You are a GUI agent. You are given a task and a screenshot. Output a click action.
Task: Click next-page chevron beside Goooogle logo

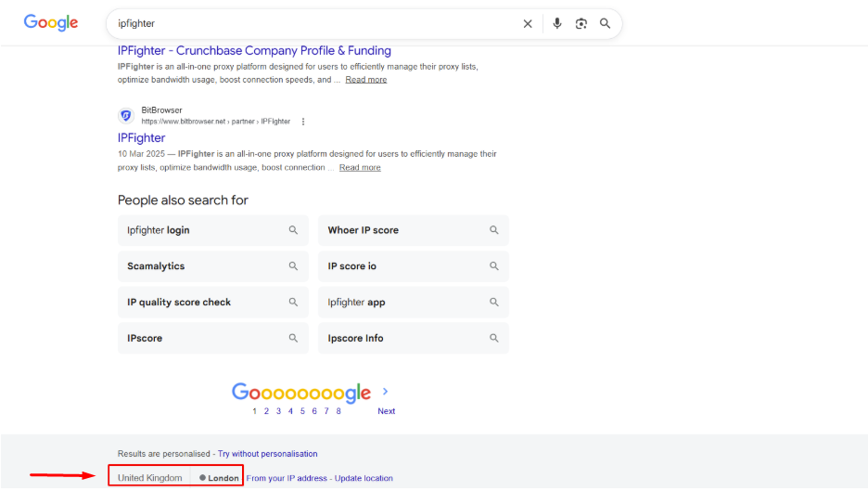coord(385,392)
